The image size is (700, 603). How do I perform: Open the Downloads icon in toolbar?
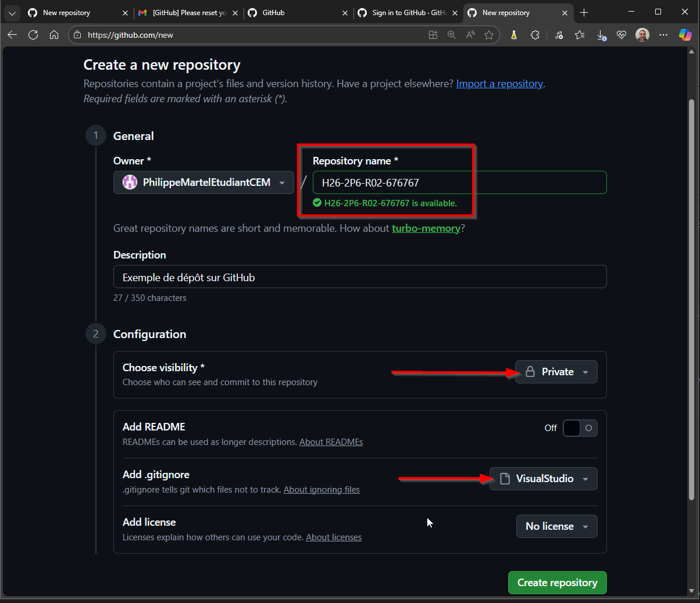click(601, 35)
